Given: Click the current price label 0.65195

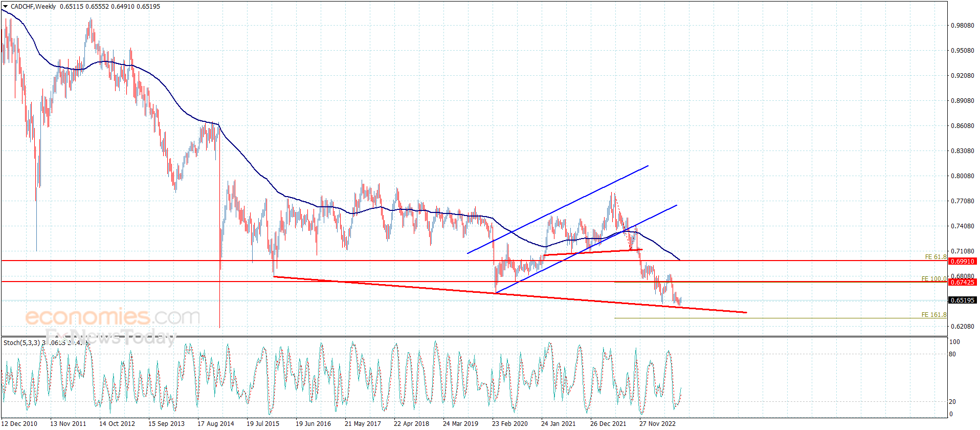Looking at the screenshot, I should pos(962,300).
